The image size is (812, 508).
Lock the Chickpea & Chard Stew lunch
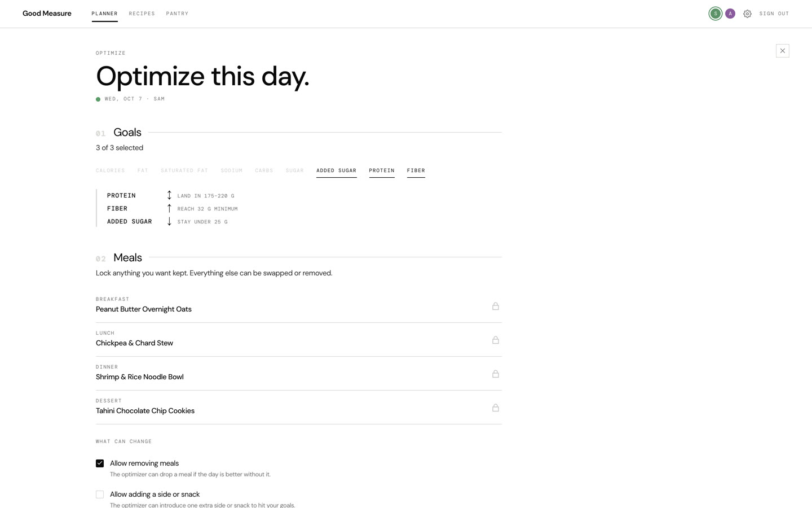pos(495,340)
